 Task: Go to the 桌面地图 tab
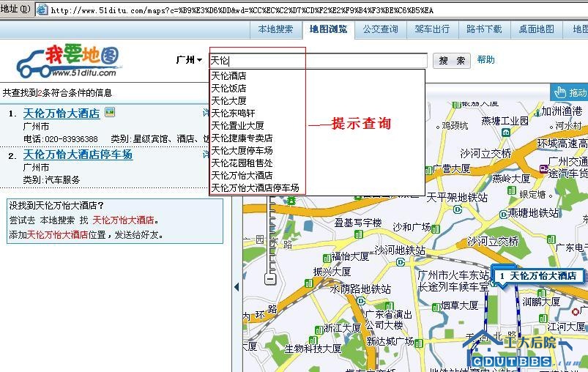click(x=537, y=29)
